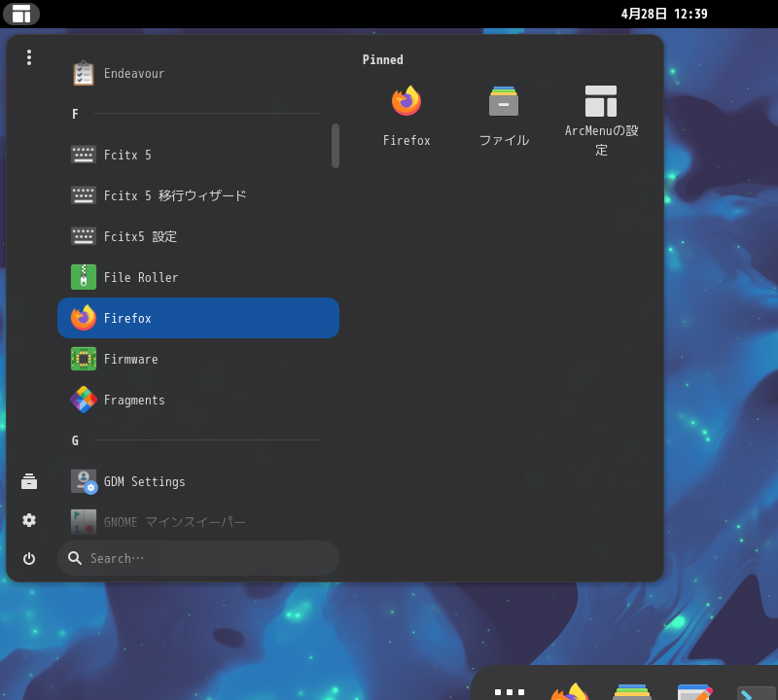Click the files shortcut icon in sidebar
This screenshot has width=778, height=700.
[29, 481]
